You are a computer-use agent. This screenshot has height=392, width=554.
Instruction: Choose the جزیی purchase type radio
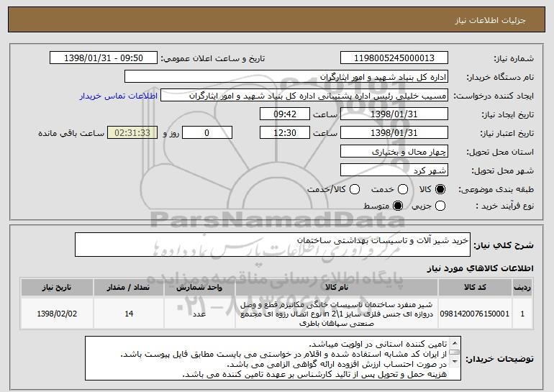point(440,206)
